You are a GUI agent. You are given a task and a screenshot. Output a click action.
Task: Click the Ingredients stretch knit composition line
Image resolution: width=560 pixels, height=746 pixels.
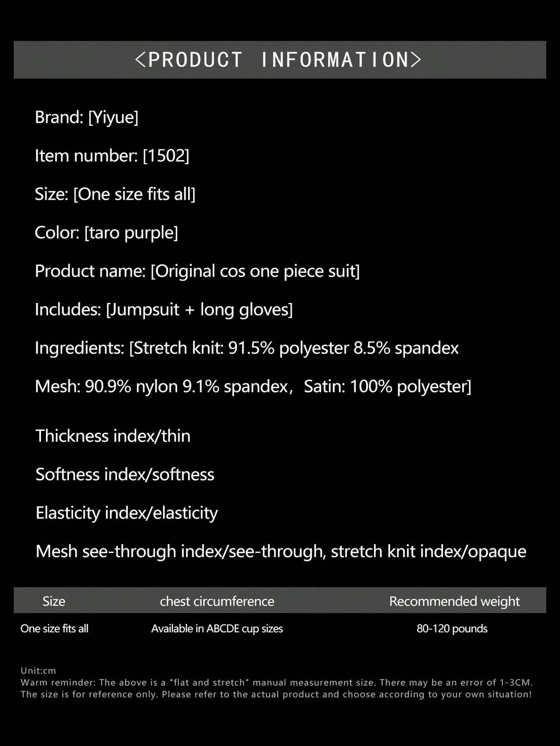[247, 348]
